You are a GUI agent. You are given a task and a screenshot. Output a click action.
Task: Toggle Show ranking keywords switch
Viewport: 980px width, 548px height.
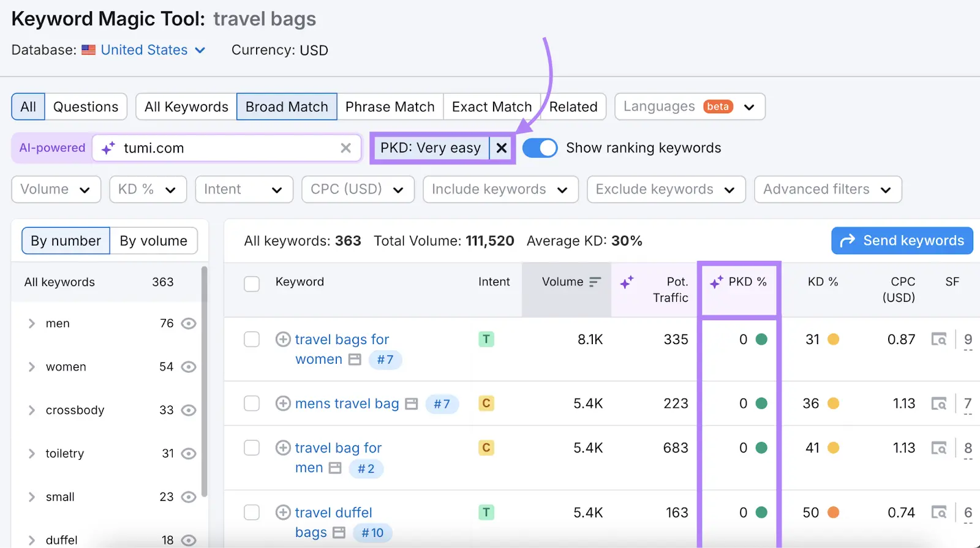point(540,148)
